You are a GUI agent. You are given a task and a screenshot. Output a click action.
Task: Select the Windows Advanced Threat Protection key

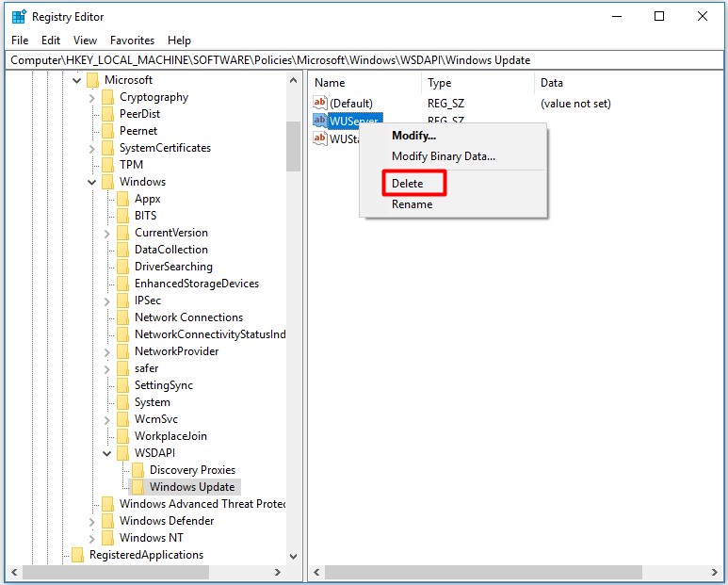click(x=202, y=504)
